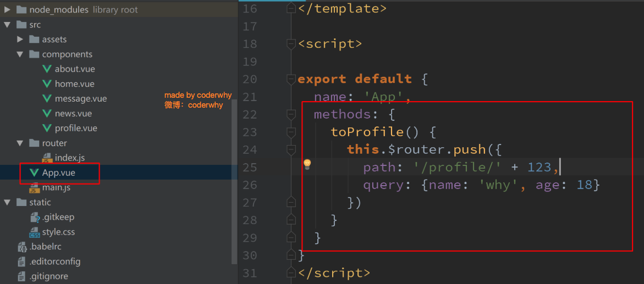Click the project panel vertical scrollbar

235,181
